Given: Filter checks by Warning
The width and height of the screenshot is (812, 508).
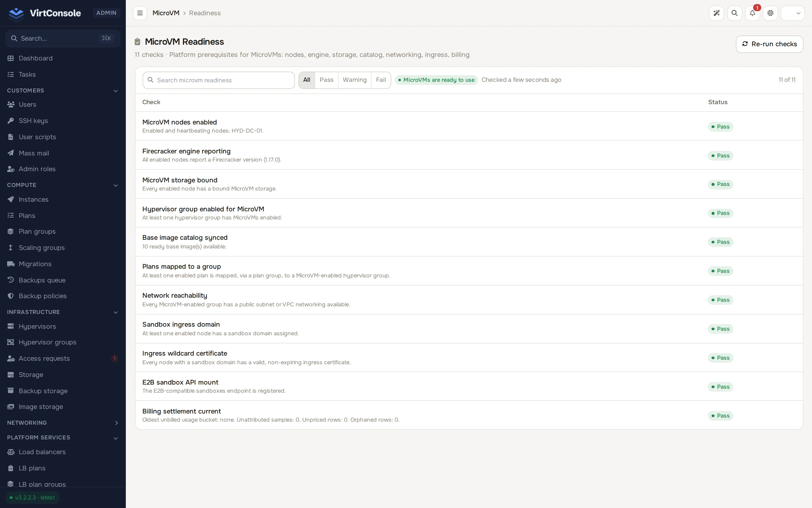Looking at the screenshot, I should (355, 80).
